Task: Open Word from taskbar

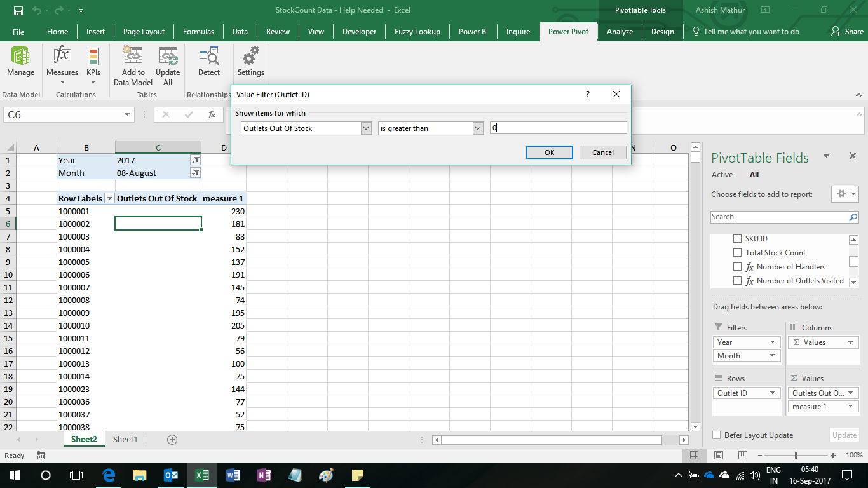Action: pos(233,475)
